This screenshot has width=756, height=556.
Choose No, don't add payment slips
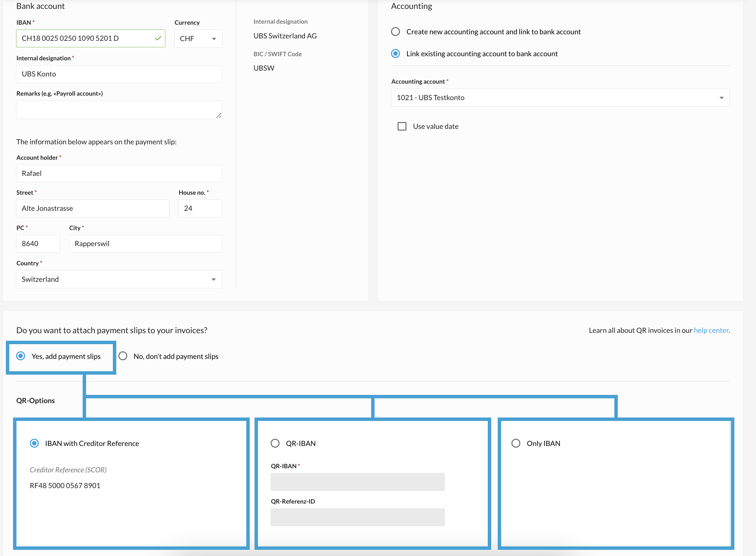pyautogui.click(x=123, y=356)
